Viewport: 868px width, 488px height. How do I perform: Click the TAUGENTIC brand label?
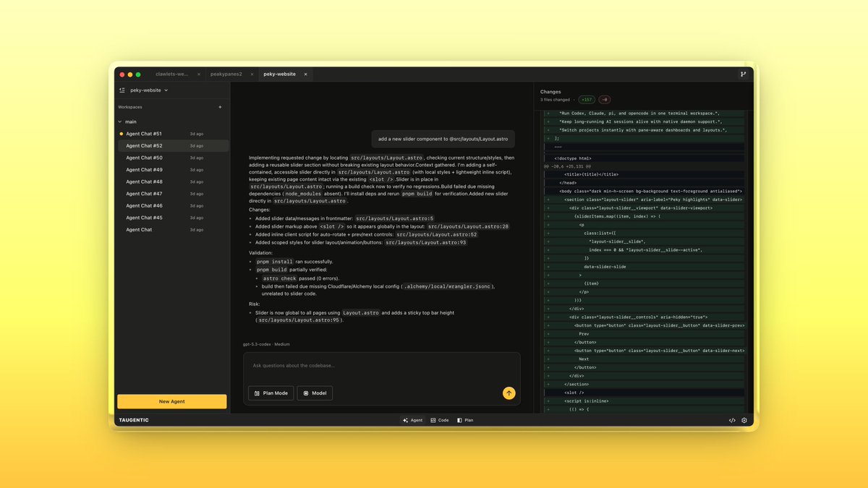[x=134, y=420]
